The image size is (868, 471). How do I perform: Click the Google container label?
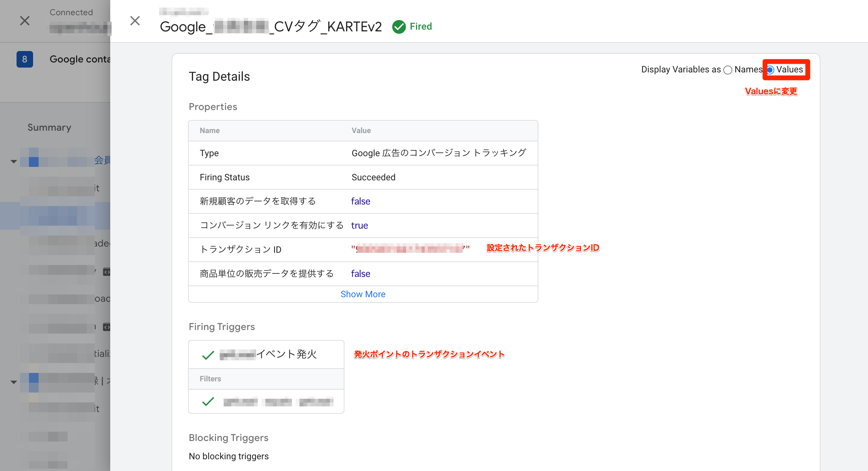(80, 59)
